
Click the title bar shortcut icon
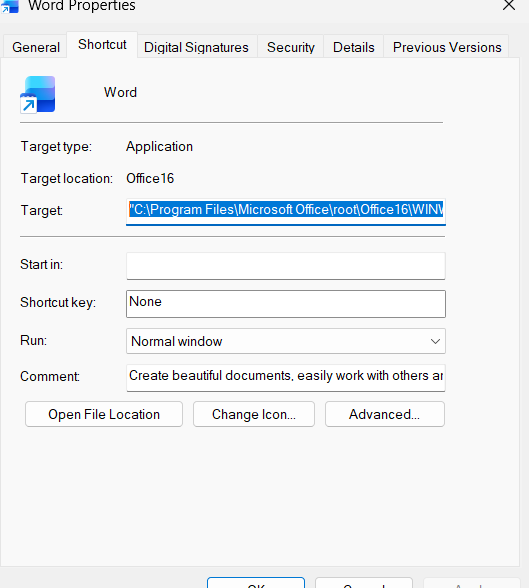click(x=10, y=6)
